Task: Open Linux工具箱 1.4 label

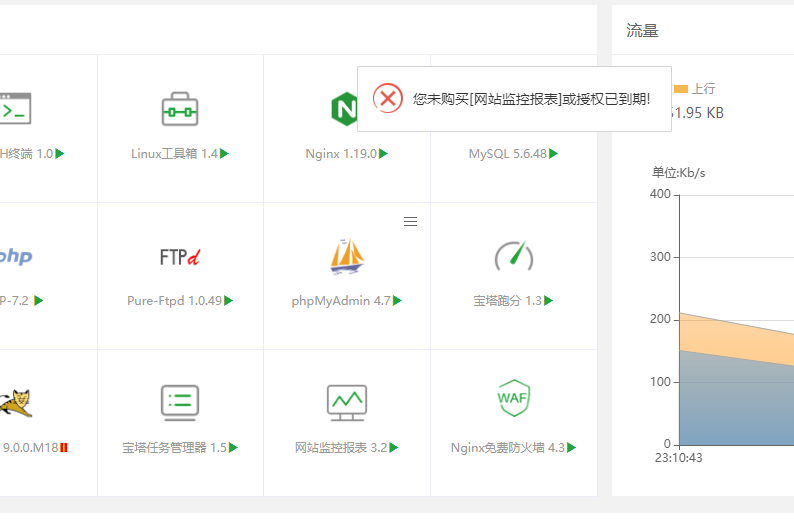Action: click(174, 153)
